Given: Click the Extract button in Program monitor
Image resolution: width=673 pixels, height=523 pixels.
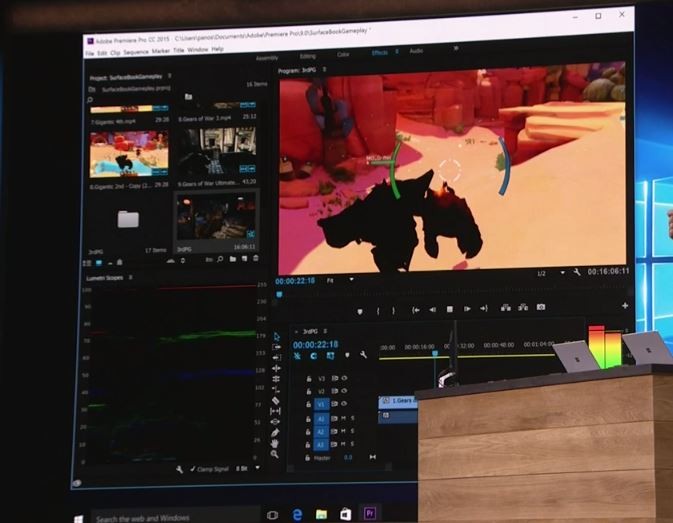Looking at the screenshot, I should point(523,307).
